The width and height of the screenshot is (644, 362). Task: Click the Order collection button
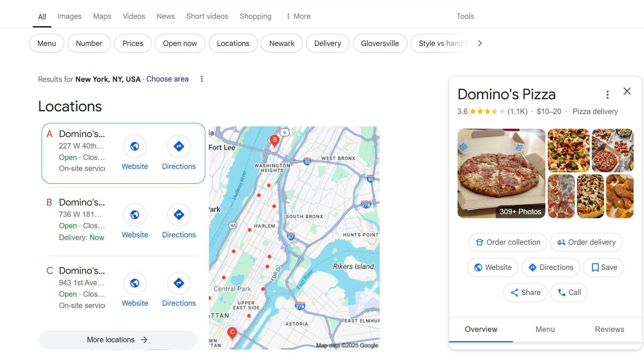[x=507, y=242]
